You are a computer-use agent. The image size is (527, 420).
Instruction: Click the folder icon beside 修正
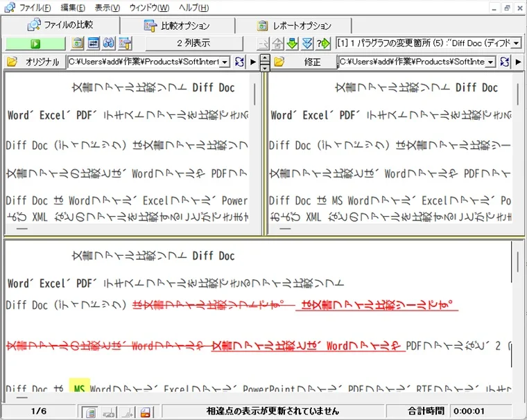[279, 62]
